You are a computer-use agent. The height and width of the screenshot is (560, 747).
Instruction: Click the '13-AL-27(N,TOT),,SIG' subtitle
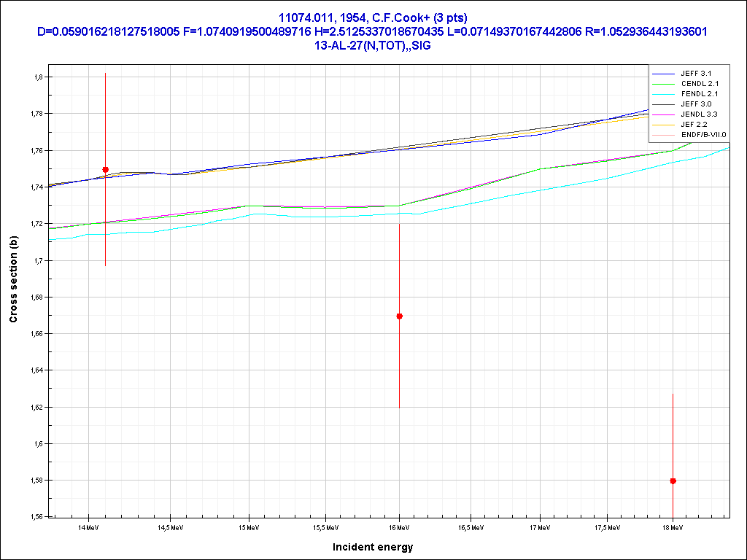pos(373,44)
